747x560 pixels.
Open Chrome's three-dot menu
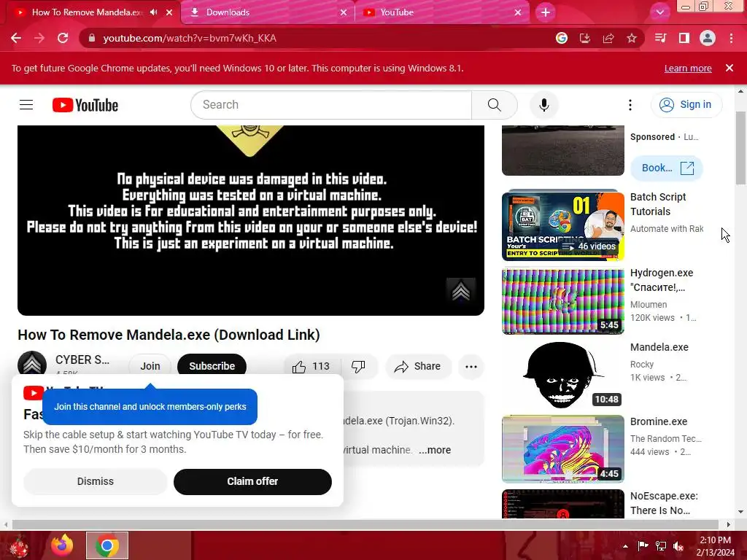(731, 38)
